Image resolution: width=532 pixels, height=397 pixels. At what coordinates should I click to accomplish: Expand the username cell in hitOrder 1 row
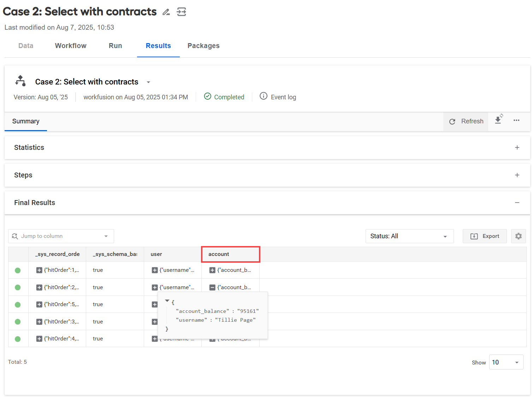point(155,270)
